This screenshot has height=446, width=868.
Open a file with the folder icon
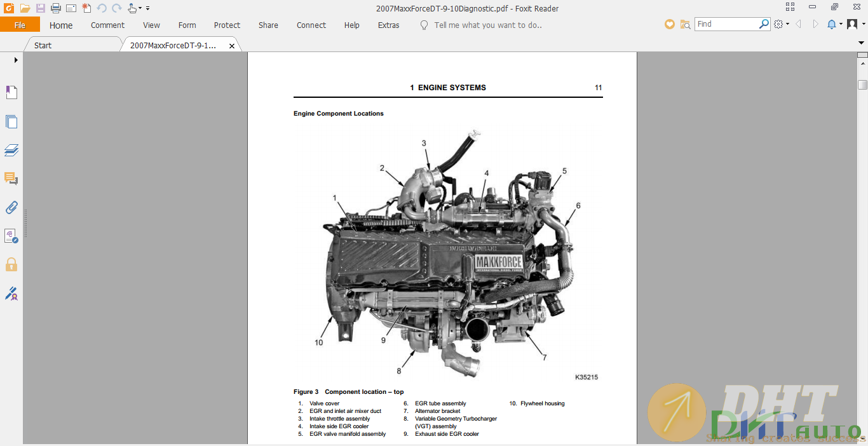click(25, 8)
